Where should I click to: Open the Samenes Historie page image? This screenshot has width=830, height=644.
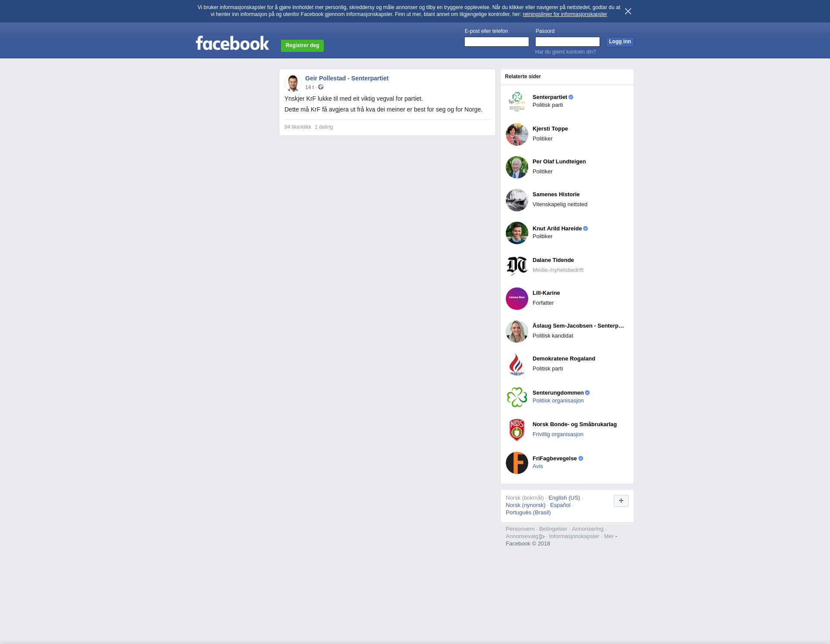[x=517, y=200]
